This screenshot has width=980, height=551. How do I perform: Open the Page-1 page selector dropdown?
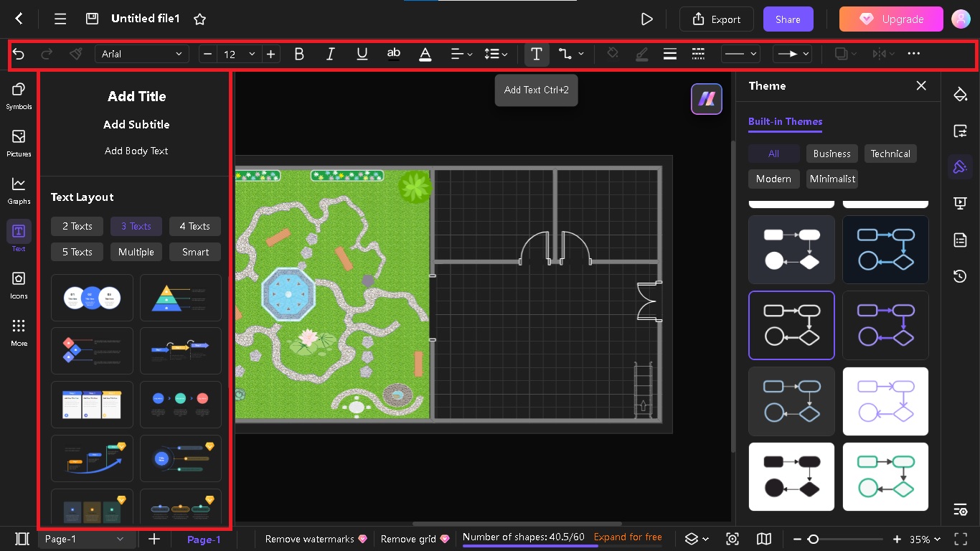[85, 539]
